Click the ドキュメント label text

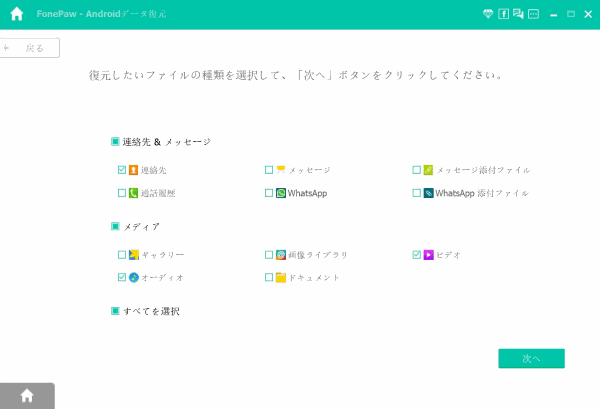pyautogui.click(x=314, y=278)
